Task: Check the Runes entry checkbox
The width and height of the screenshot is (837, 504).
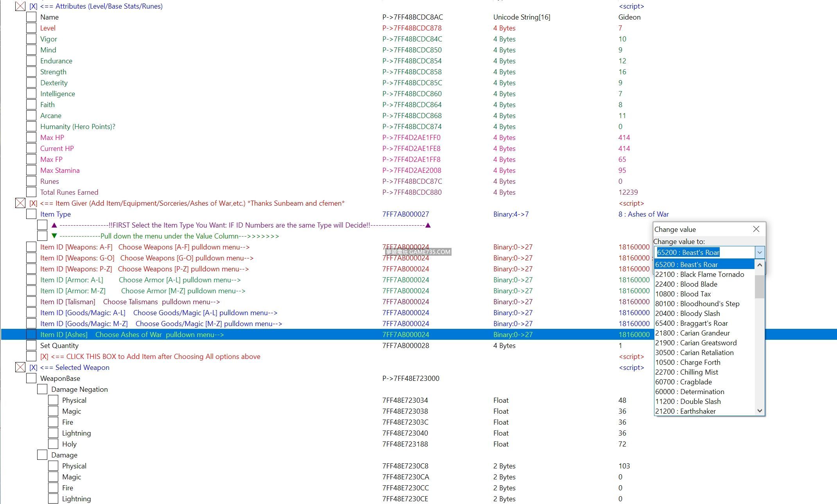Action: pos(31,181)
